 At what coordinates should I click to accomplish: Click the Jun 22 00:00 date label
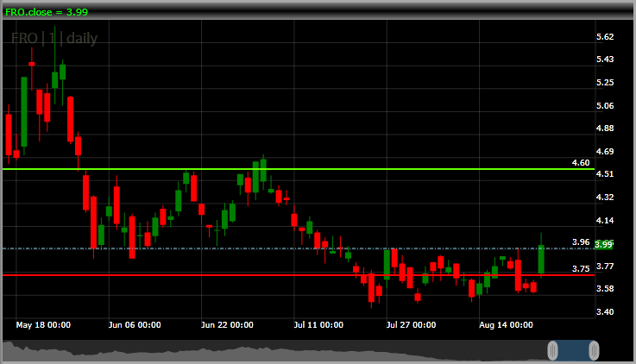click(x=227, y=325)
